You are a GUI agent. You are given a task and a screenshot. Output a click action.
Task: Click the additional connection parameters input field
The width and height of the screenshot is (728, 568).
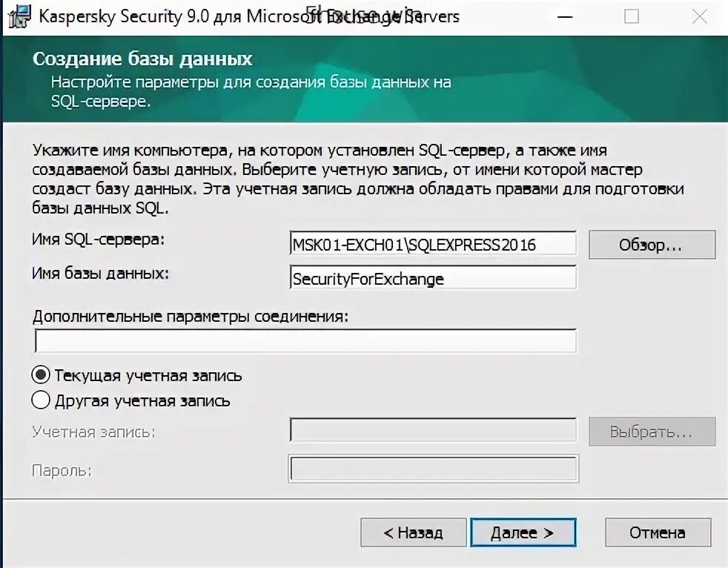click(x=305, y=341)
